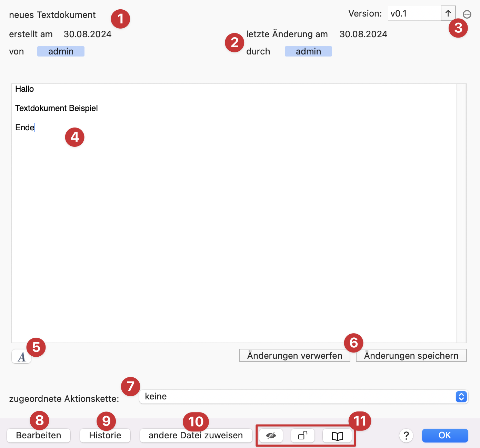Click Änderungen verwerfen button
The width and height of the screenshot is (480, 448).
coord(295,356)
